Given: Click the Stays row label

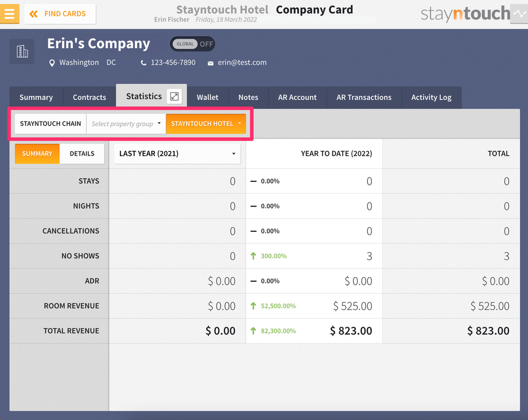Looking at the screenshot, I should coord(89,181).
